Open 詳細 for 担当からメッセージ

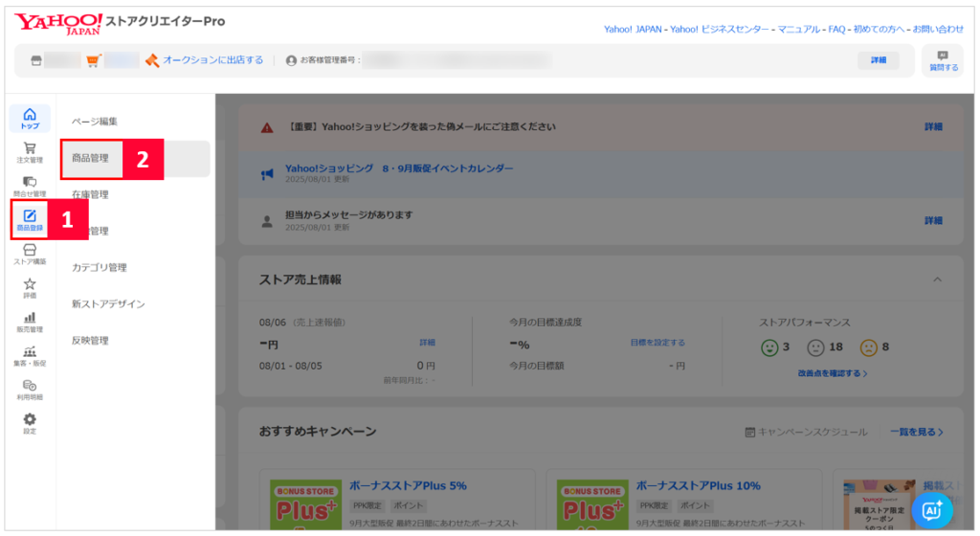pyautogui.click(x=933, y=220)
